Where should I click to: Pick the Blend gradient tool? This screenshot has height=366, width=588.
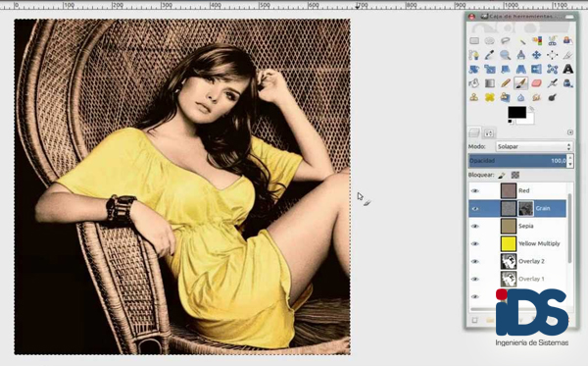point(489,83)
